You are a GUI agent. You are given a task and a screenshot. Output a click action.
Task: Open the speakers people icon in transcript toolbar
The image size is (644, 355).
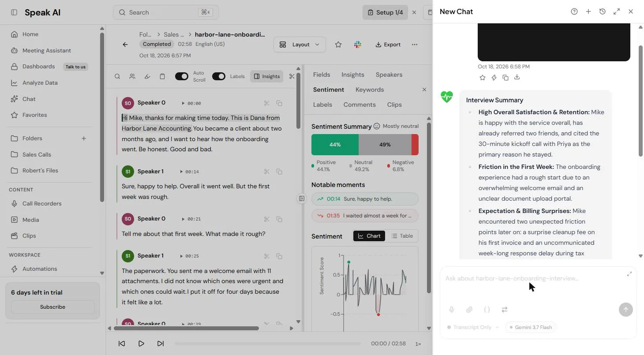coord(132,76)
